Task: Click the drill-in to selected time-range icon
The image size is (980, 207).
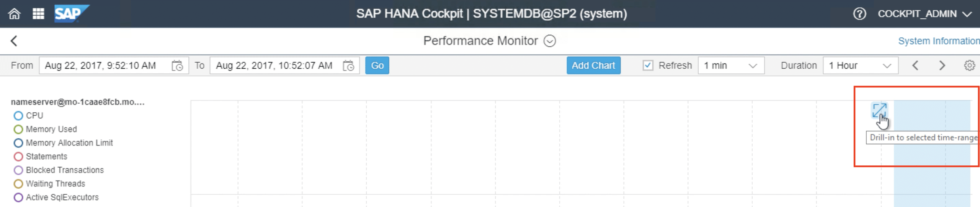Action: pyautogui.click(x=879, y=110)
